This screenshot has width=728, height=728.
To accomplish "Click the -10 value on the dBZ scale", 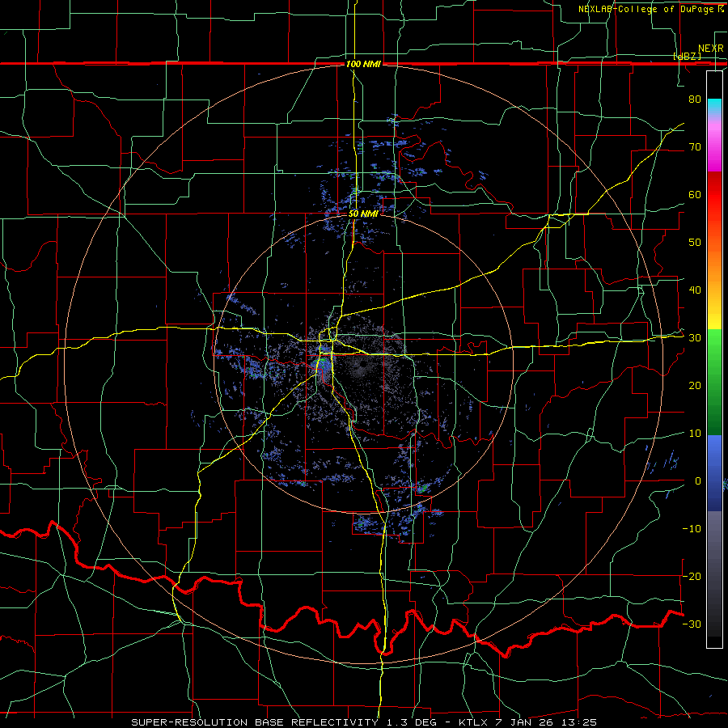I will [692, 529].
